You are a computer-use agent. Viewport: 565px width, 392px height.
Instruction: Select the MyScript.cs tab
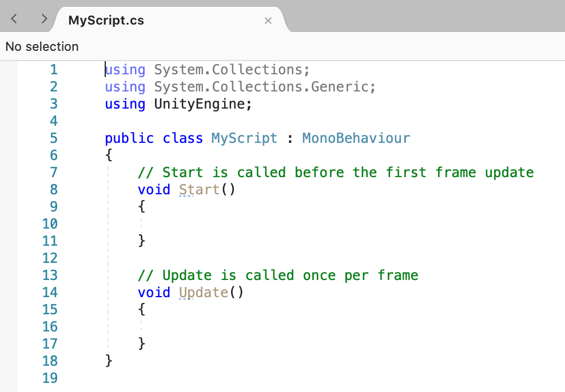(106, 20)
